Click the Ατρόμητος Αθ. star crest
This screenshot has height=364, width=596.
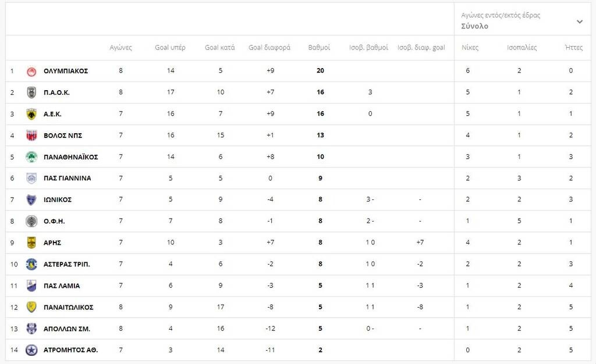click(x=31, y=350)
